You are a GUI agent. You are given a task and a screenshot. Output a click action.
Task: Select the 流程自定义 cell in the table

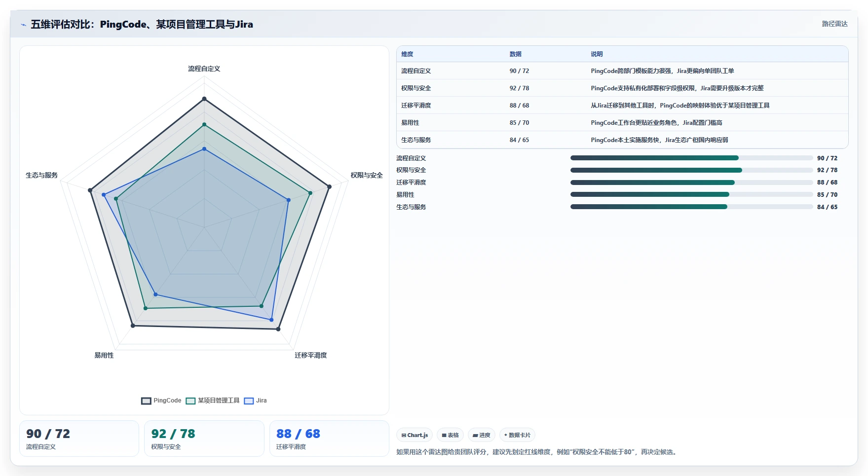pos(416,71)
